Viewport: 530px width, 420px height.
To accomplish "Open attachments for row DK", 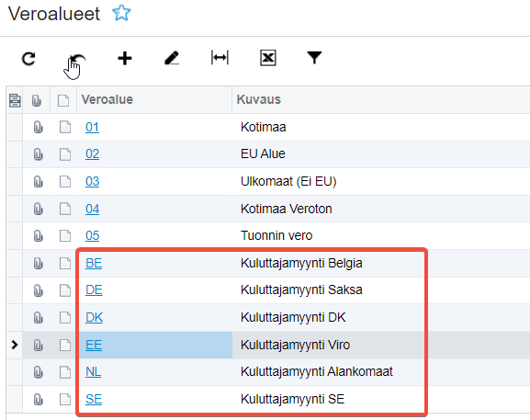I will 39,318.
